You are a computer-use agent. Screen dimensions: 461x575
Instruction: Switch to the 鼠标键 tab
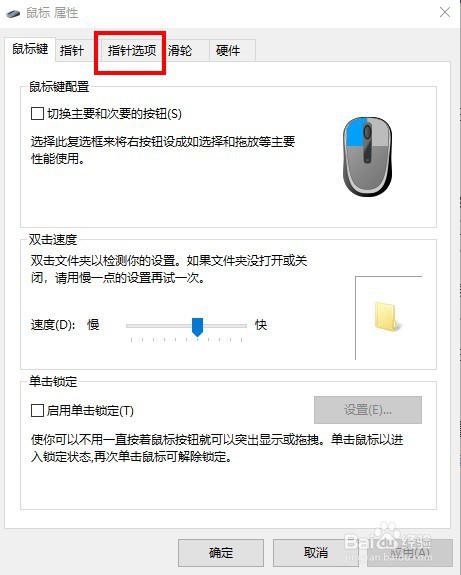(x=30, y=49)
